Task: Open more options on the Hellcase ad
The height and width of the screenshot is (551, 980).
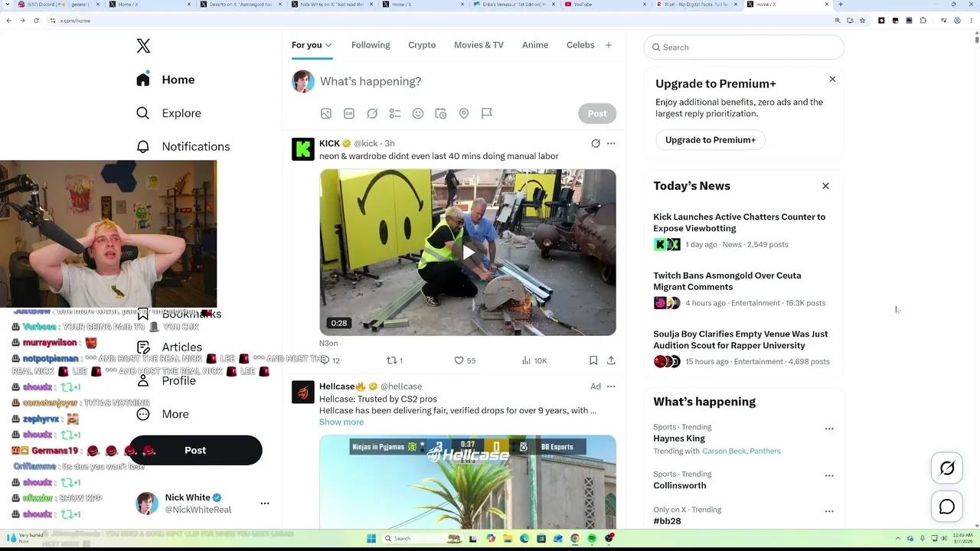Action: point(611,386)
